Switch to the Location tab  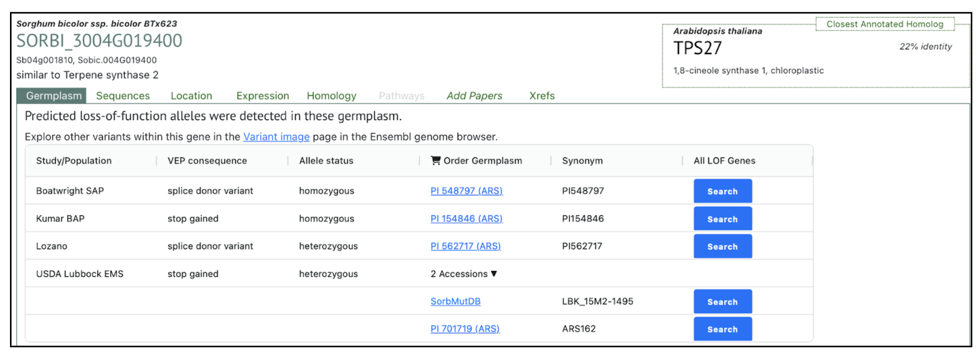point(191,96)
